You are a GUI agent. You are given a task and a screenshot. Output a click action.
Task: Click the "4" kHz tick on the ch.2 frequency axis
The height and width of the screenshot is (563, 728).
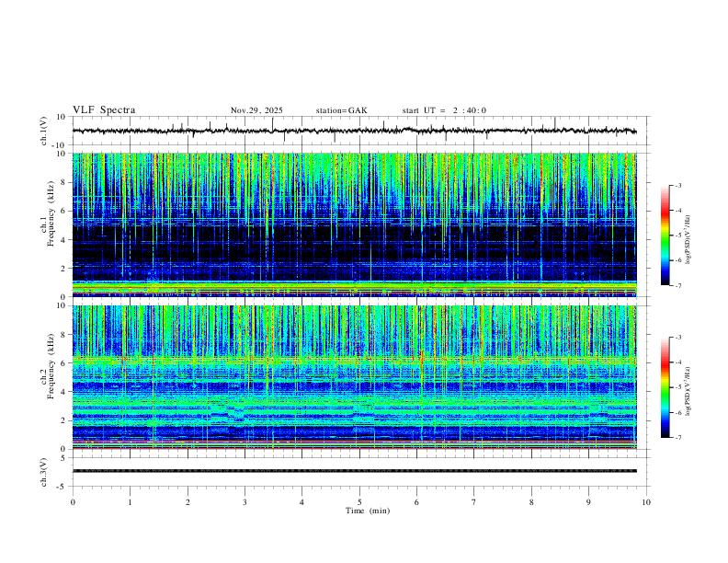64,392
